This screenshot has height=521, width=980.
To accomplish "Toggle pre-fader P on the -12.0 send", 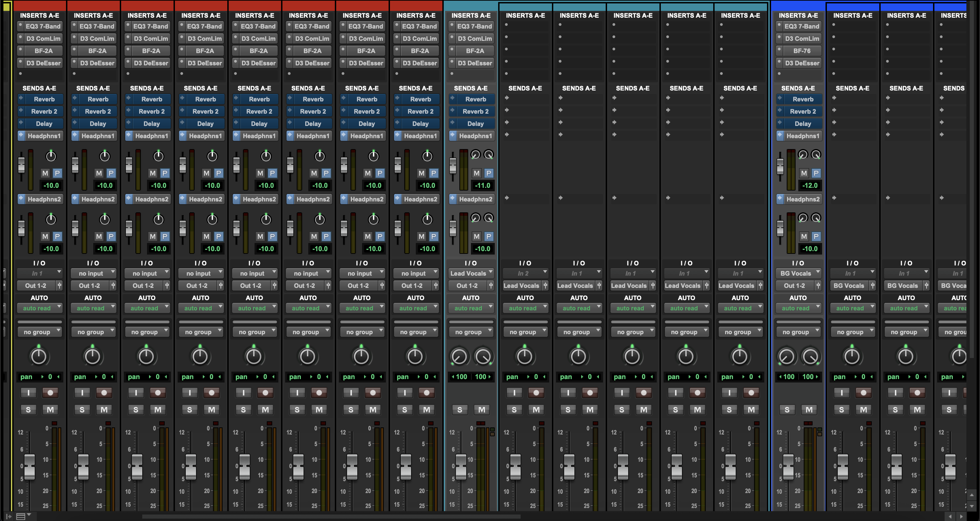I will click(816, 173).
